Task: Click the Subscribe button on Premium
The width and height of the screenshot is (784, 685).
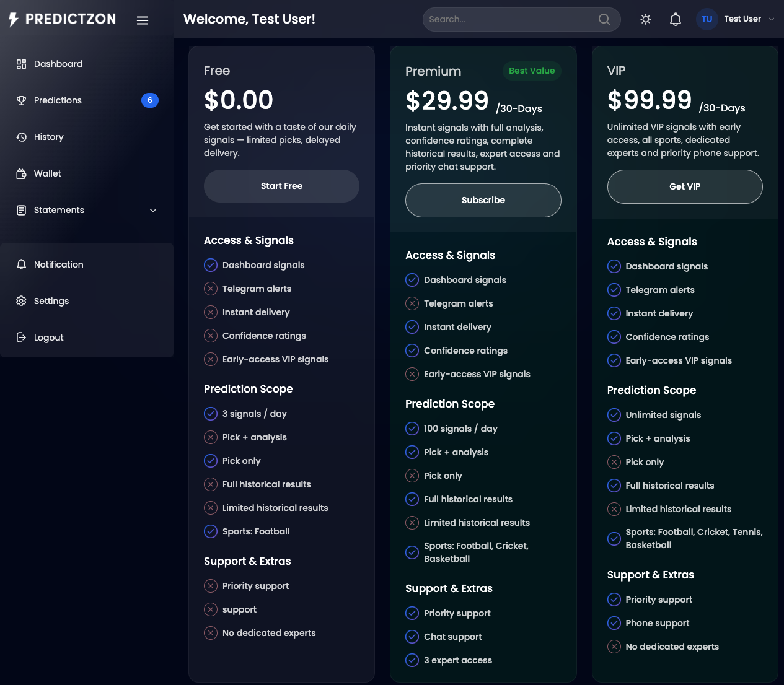Action: tap(483, 200)
